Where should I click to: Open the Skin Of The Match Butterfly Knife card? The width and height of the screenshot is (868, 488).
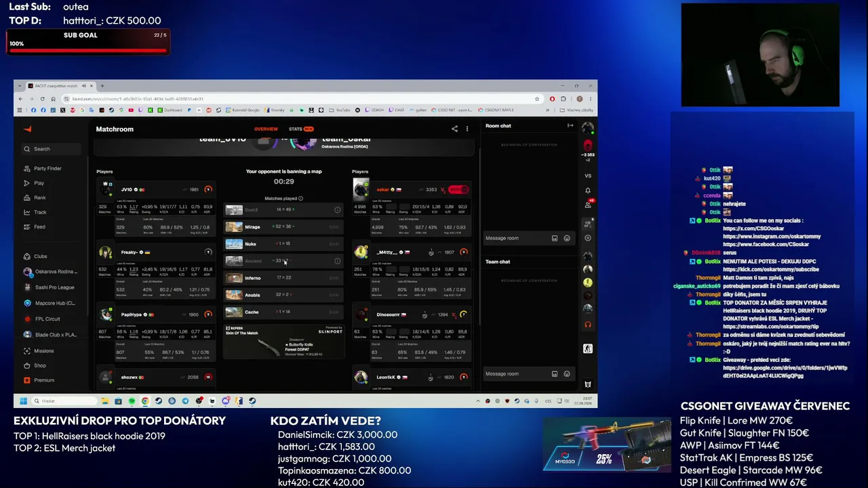coord(283,342)
